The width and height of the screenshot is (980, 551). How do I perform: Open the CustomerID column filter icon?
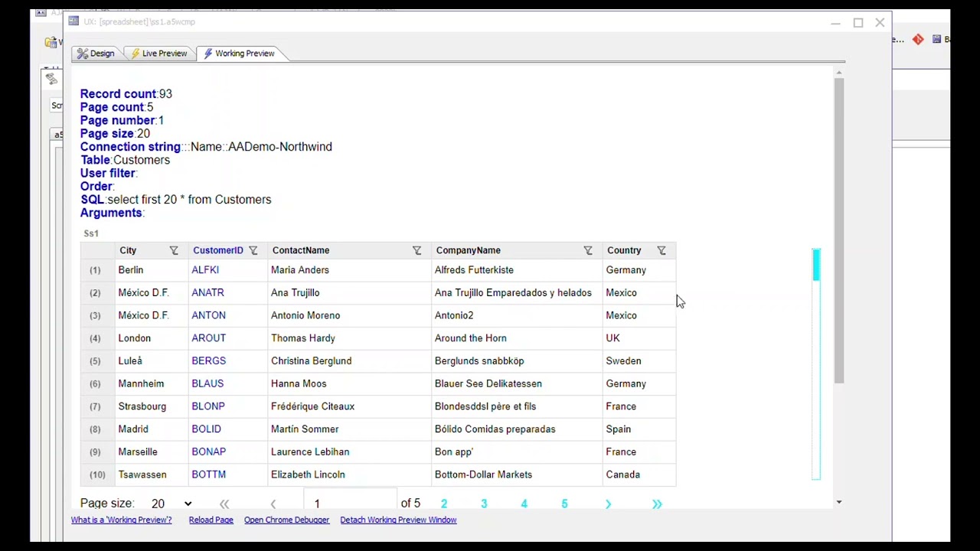coord(253,250)
